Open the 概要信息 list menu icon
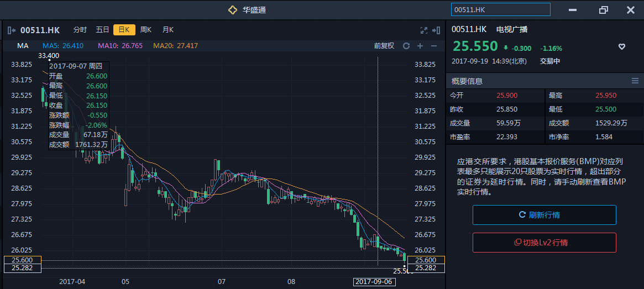Viewport: 644px width, 289px height. pos(635,81)
